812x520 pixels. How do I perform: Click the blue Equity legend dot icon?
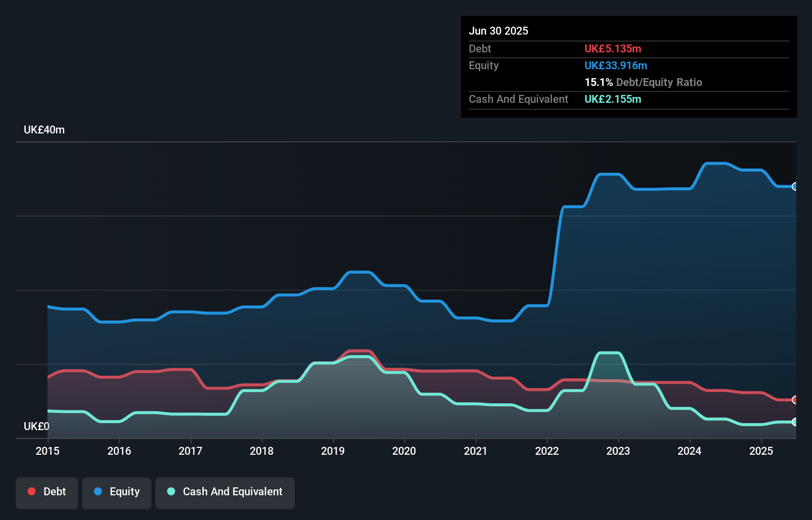(98, 492)
